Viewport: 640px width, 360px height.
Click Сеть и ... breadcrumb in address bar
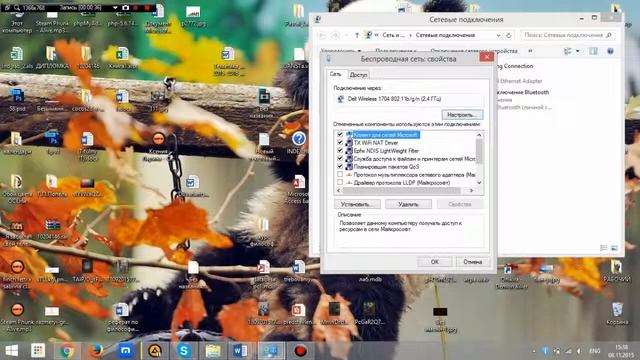point(393,35)
